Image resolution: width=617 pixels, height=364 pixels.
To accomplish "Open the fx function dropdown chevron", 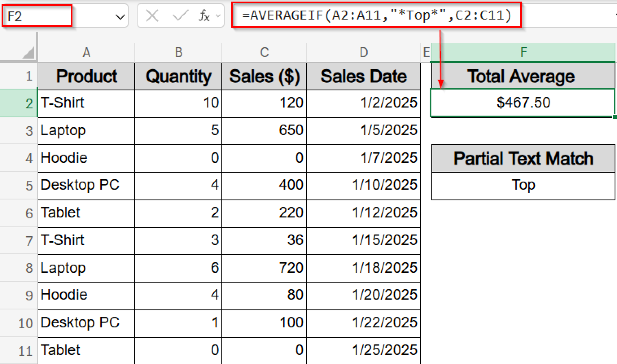I will coord(218,16).
